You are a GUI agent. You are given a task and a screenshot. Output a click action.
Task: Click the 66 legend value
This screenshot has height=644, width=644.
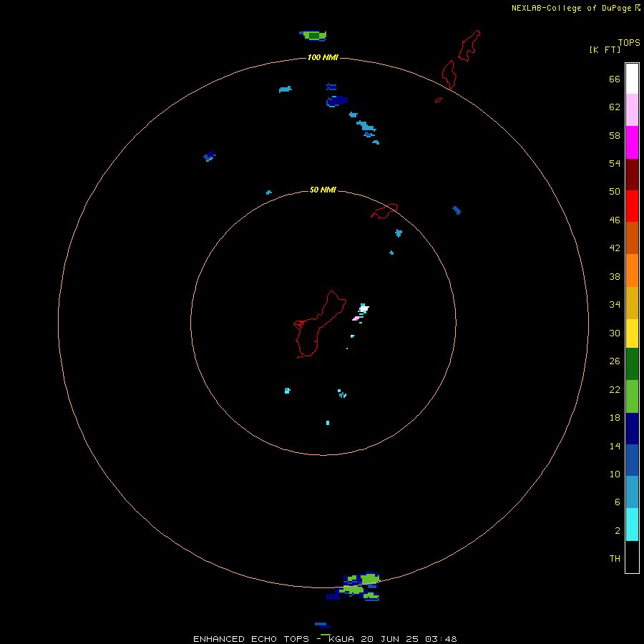(615, 79)
